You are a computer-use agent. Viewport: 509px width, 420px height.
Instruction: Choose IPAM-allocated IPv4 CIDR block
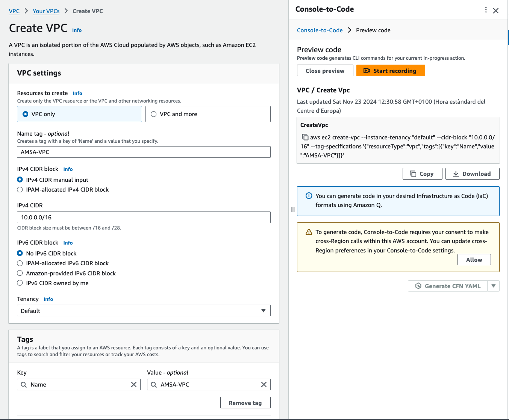(20, 190)
